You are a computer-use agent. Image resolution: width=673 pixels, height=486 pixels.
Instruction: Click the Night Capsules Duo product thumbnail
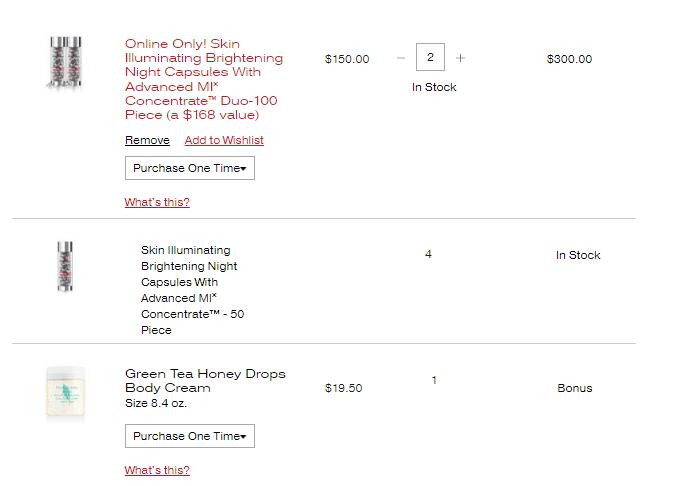[x=65, y=63]
